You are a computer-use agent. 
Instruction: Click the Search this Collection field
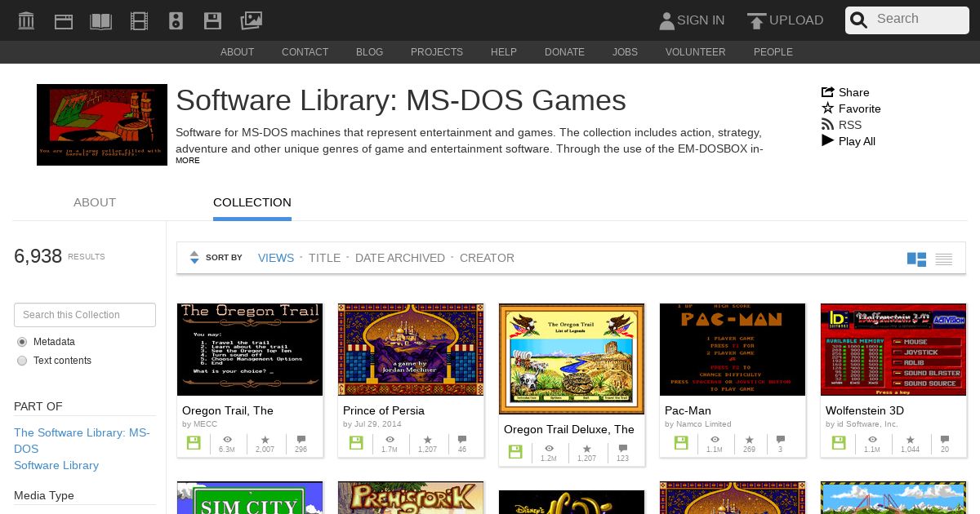point(85,315)
